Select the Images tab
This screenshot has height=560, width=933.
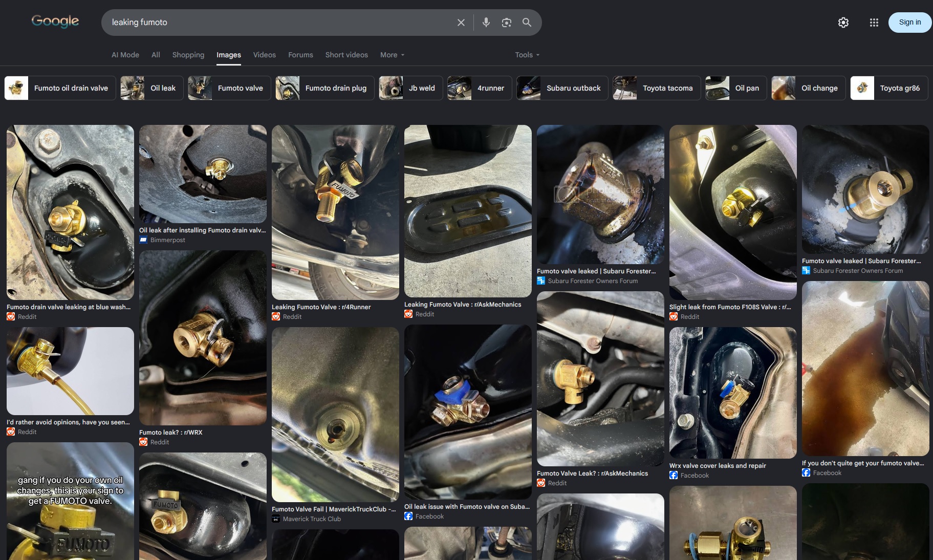[229, 55]
